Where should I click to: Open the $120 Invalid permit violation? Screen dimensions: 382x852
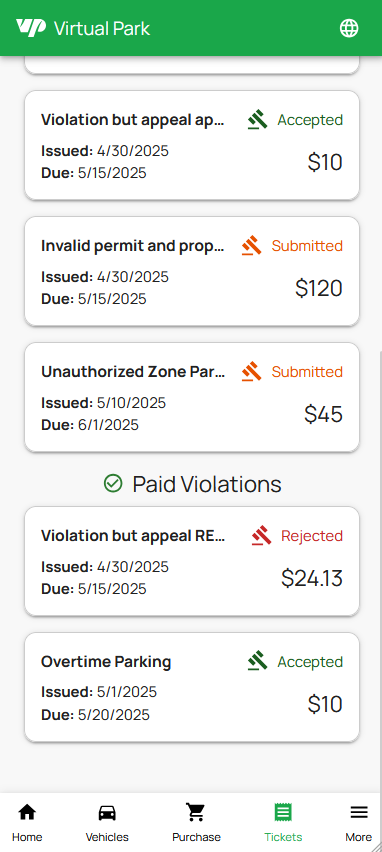192,271
